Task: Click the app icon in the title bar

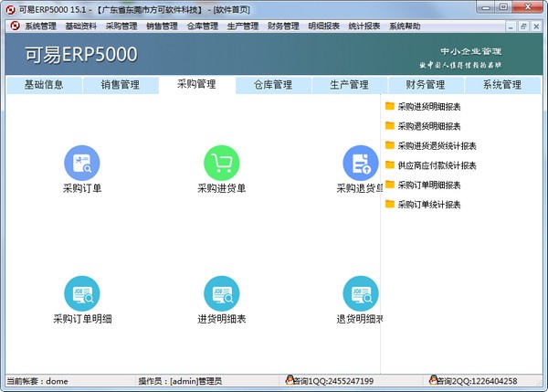Action: tap(11, 10)
